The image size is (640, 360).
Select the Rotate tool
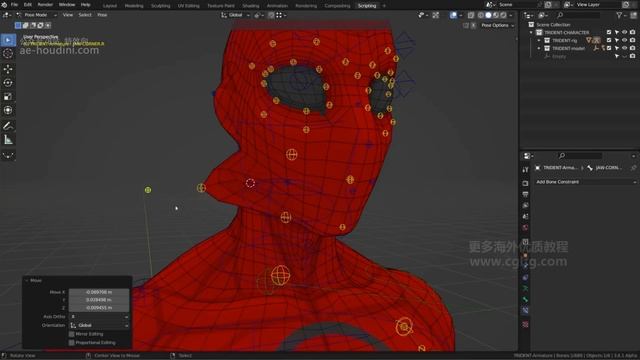click(8, 83)
